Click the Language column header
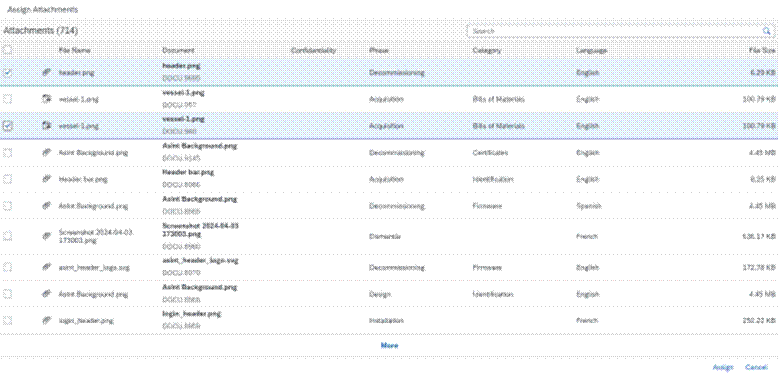778x376 pixels. [x=591, y=51]
